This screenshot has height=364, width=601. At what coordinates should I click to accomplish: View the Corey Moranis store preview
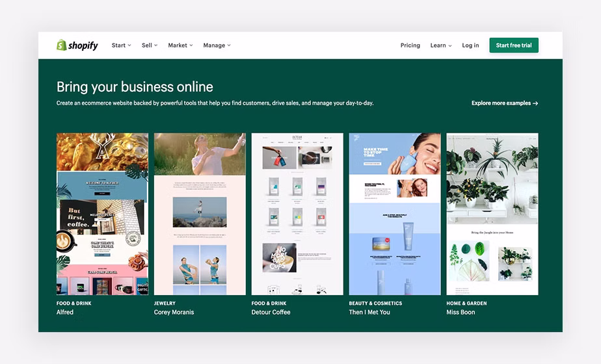(x=200, y=214)
